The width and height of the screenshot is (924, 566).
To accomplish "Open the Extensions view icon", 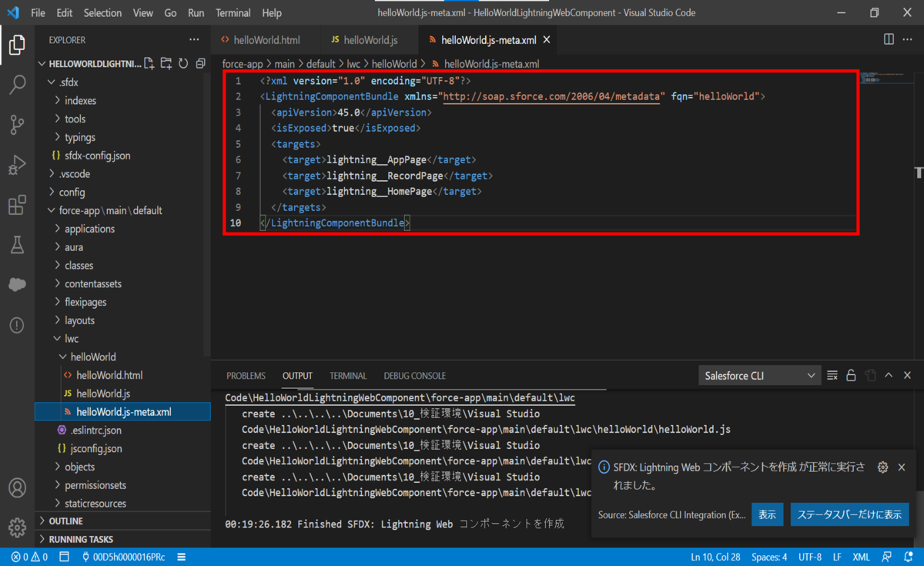I will 17,205.
